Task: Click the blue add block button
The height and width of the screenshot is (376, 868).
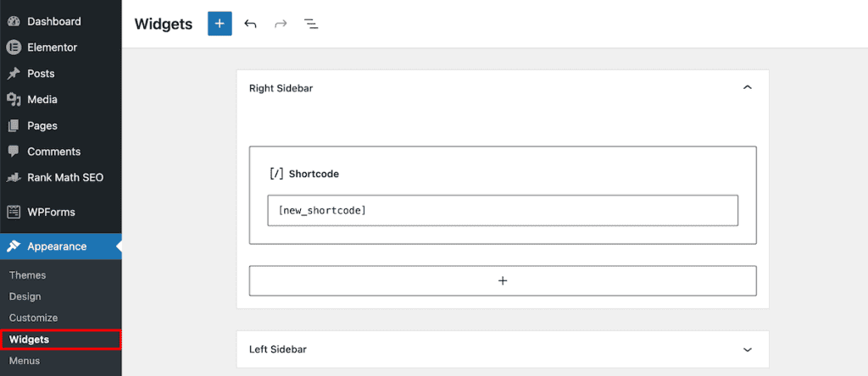Action: click(x=220, y=24)
